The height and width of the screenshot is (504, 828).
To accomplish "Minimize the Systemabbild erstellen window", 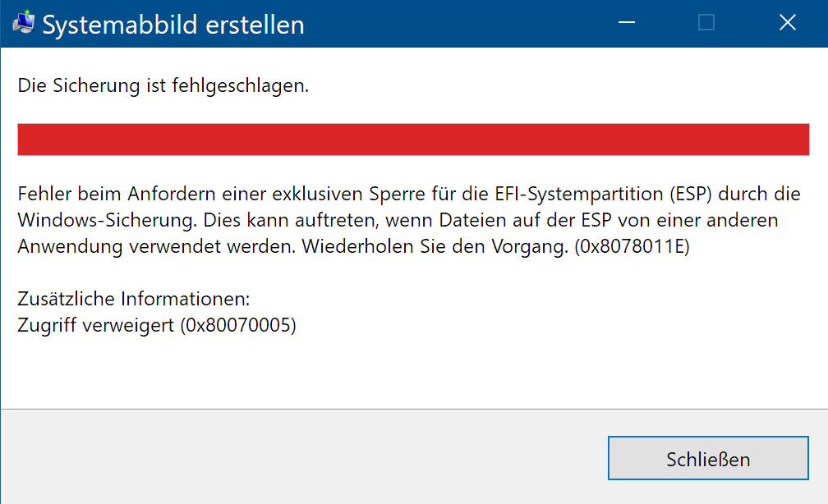I will point(626,23).
